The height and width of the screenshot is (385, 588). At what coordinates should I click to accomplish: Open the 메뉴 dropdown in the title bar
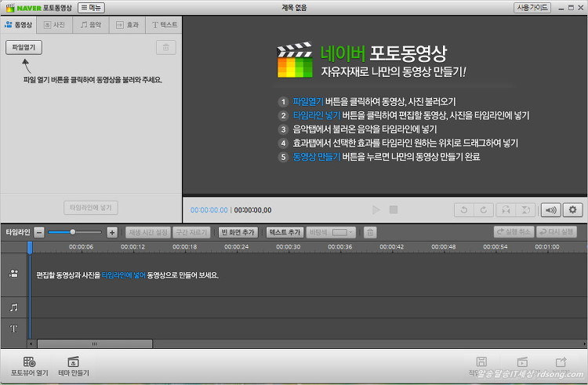click(x=91, y=8)
